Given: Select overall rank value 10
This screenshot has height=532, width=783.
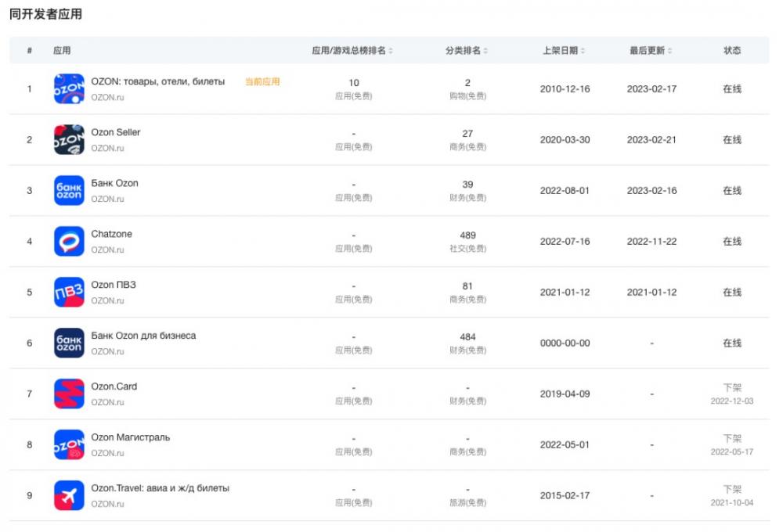Looking at the screenshot, I should pyautogui.click(x=354, y=83).
